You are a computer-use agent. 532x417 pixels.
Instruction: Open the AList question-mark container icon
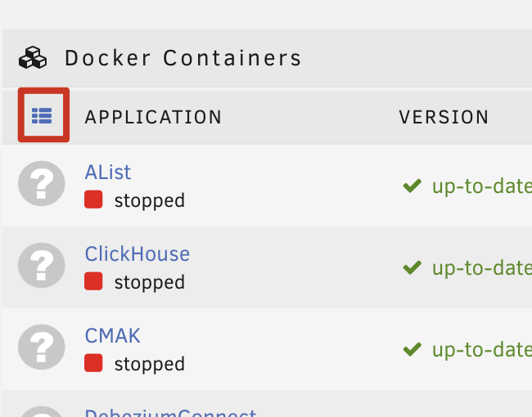[42, 183]
